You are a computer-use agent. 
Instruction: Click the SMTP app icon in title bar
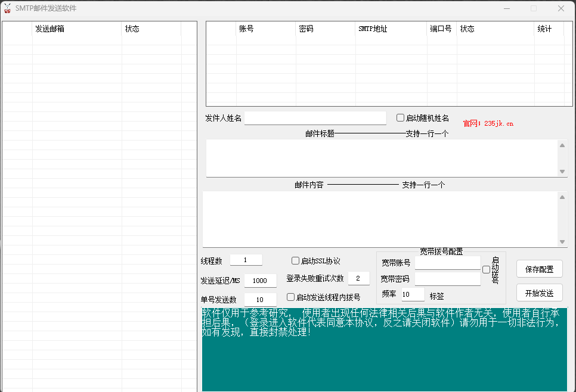(8, 8)
